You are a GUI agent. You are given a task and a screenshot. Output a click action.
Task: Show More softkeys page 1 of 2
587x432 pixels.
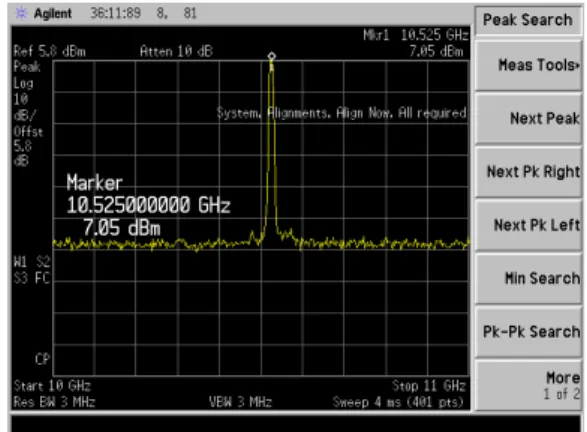(x=528, y=385)
